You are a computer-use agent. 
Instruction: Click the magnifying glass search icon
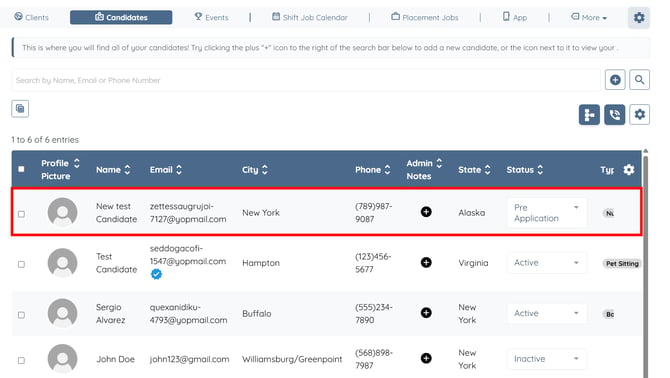pyautogui.click(x=639, y=80)
